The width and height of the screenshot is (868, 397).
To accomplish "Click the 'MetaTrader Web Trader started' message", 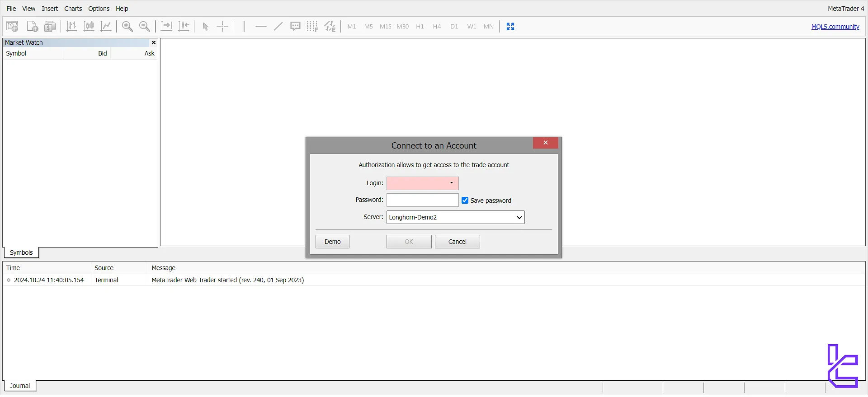I will click(227, 280).
